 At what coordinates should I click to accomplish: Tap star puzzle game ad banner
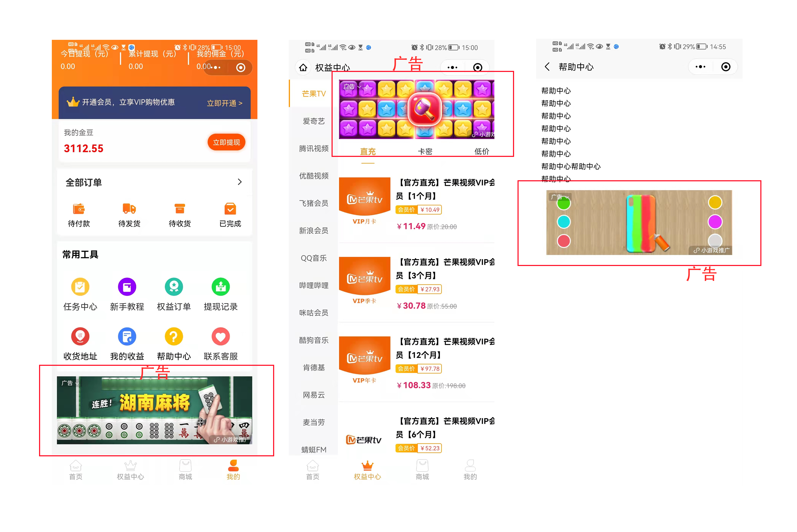click(417, 109)
